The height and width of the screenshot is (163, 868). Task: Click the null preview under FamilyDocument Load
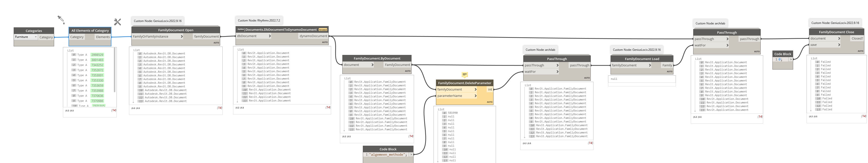(x=614, y=79)
